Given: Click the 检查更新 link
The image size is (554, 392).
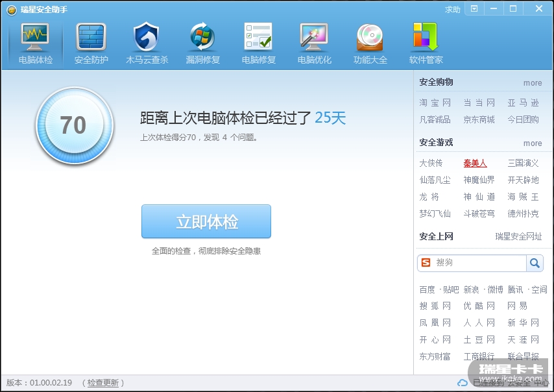Looking at the screenshot, I should pos(102,383).
